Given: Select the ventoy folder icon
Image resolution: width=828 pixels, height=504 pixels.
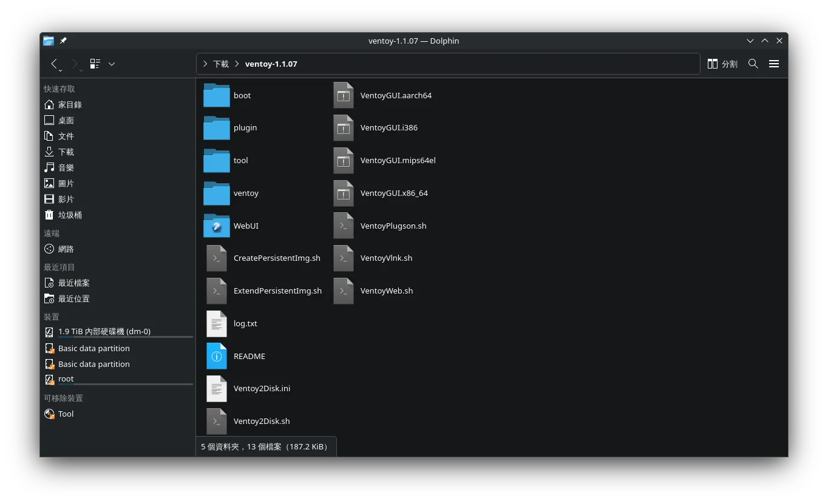Looking at the screenshot, I should [217, 193].
